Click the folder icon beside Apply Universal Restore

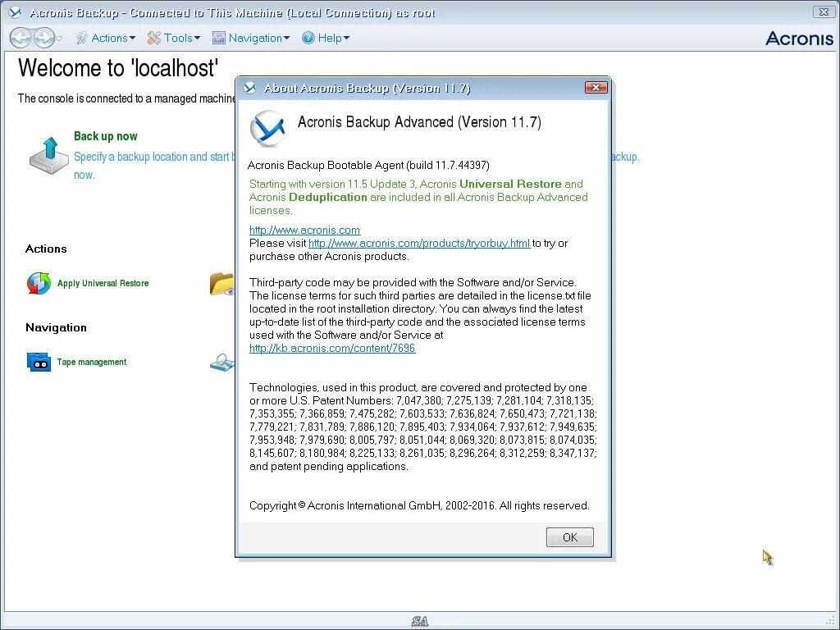click(x=222, y=283)
